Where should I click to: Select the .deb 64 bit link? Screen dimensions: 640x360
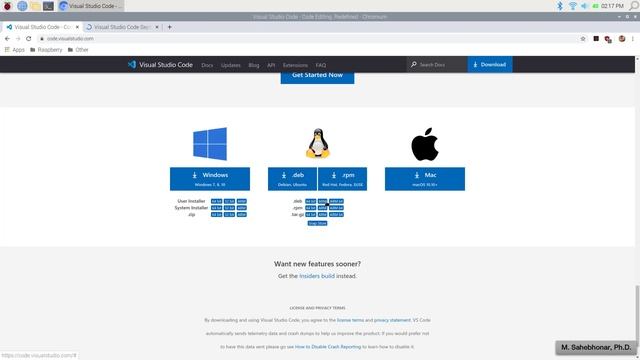[311, 201]
